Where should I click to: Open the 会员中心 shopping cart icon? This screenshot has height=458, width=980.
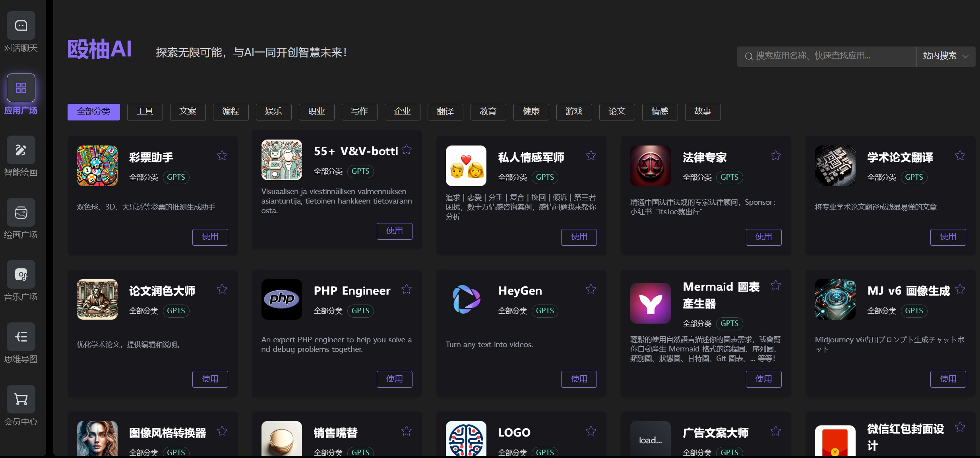[21, 399]
